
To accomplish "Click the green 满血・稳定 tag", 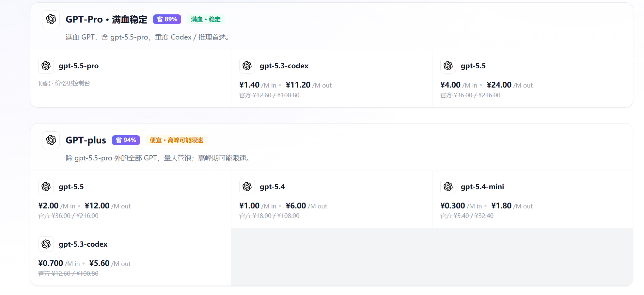I will [206, 19].
